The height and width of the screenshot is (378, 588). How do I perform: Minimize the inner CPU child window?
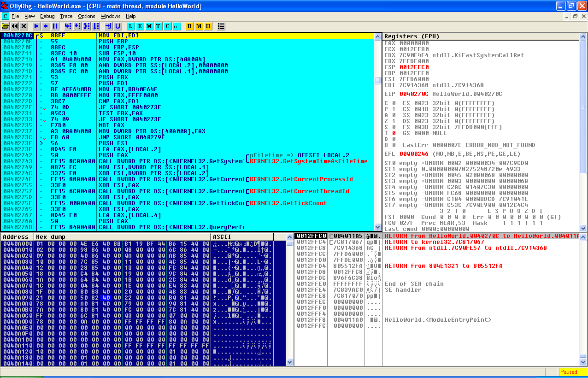click(567, 16)
